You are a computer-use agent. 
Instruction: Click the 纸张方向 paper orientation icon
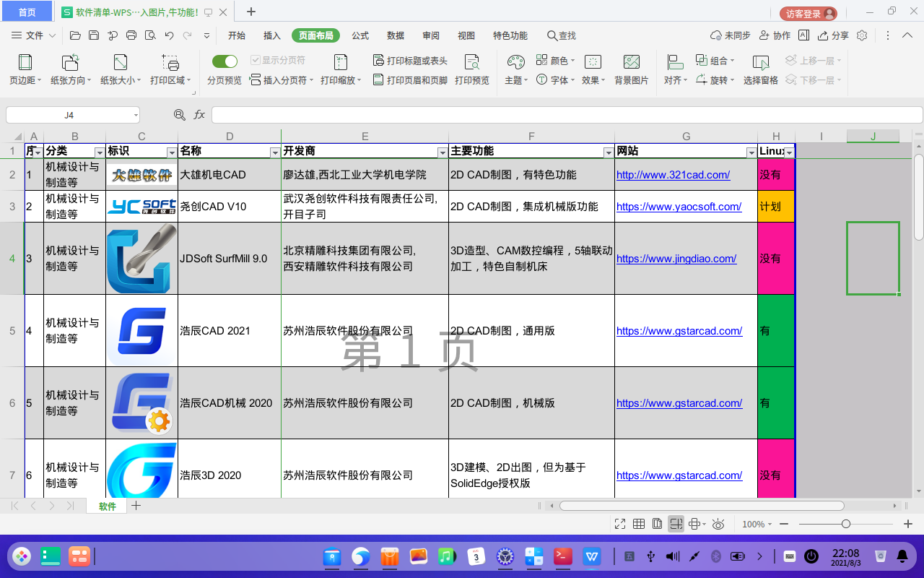click(x=70, y=64)
